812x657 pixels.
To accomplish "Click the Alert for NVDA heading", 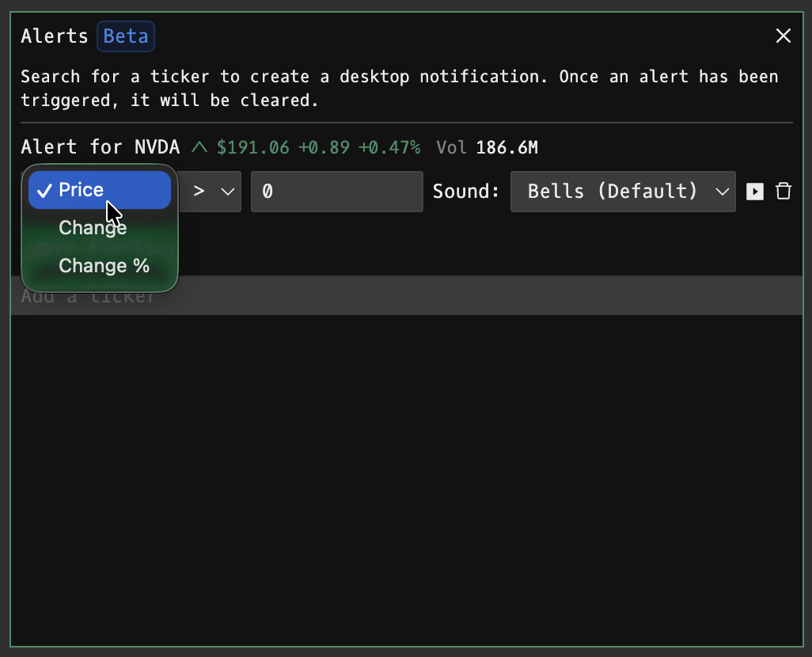I will coord(100,147).
